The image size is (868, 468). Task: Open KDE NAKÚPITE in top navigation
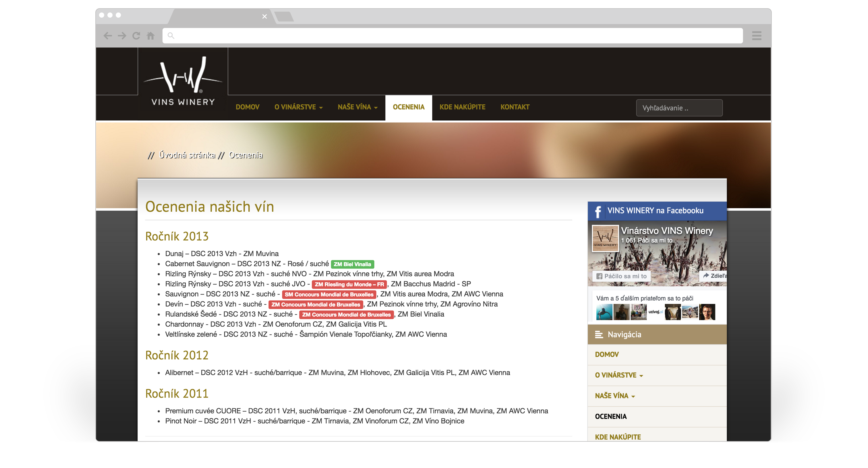(462, 107)
